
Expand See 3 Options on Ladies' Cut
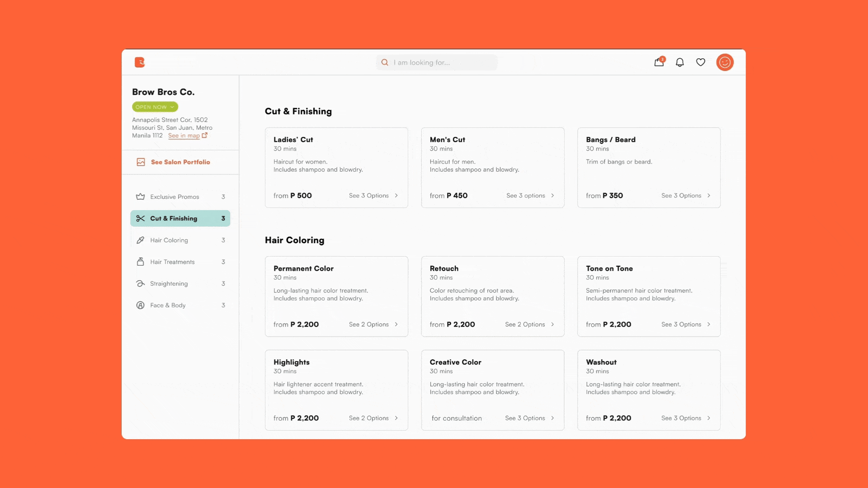point(373,196)
